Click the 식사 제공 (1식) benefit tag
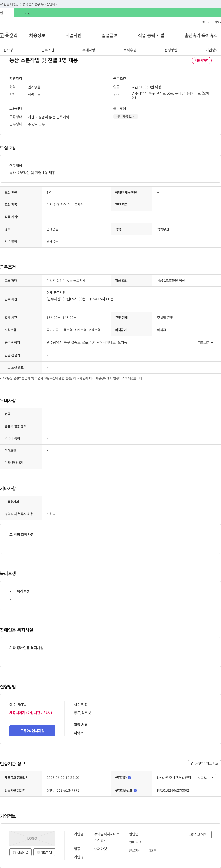The height and width of the screenshot is (868, 221). click(126, 117)
